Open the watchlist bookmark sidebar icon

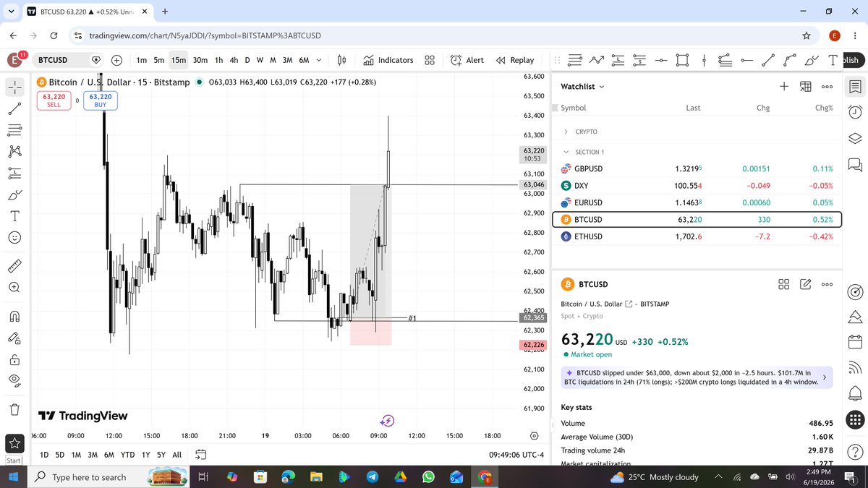pyautogui.click(x=855, y=87)
